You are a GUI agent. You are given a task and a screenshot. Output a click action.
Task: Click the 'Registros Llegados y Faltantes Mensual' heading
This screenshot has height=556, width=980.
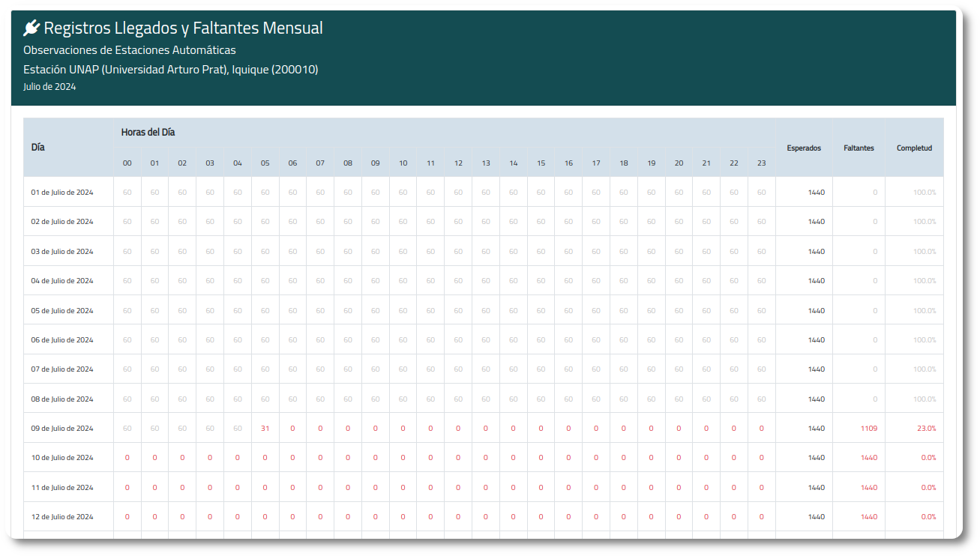(184, 28)
